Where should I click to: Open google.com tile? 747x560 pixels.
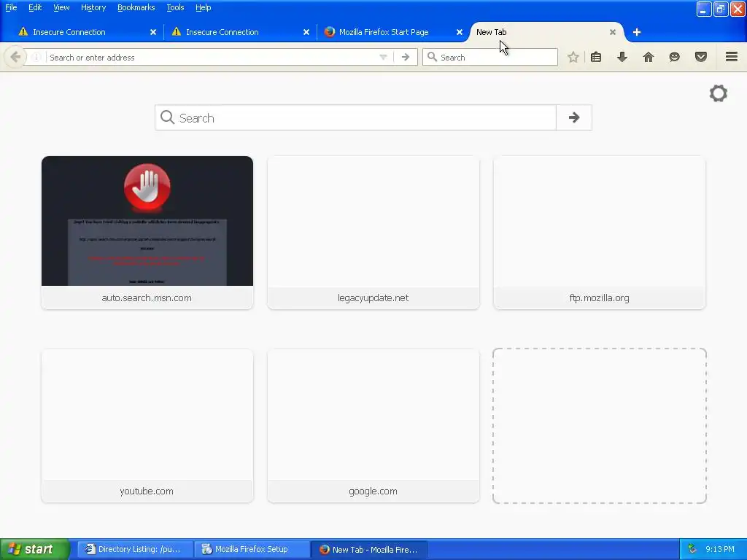tap(373, 426)
